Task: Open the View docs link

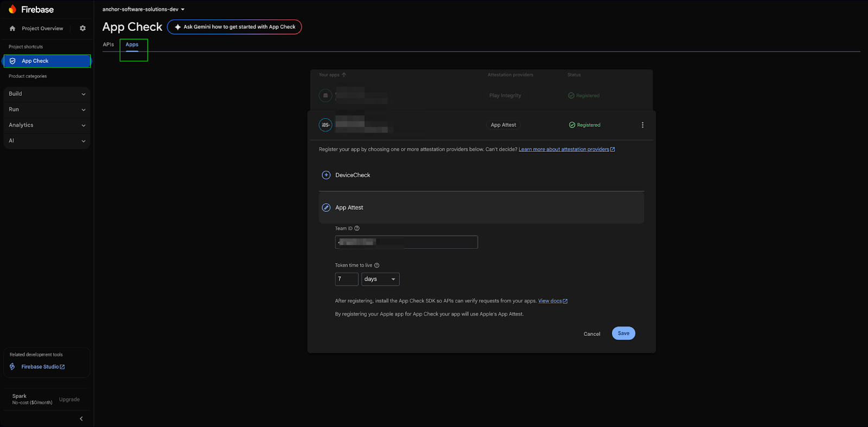Action: (x=552, y=301)
